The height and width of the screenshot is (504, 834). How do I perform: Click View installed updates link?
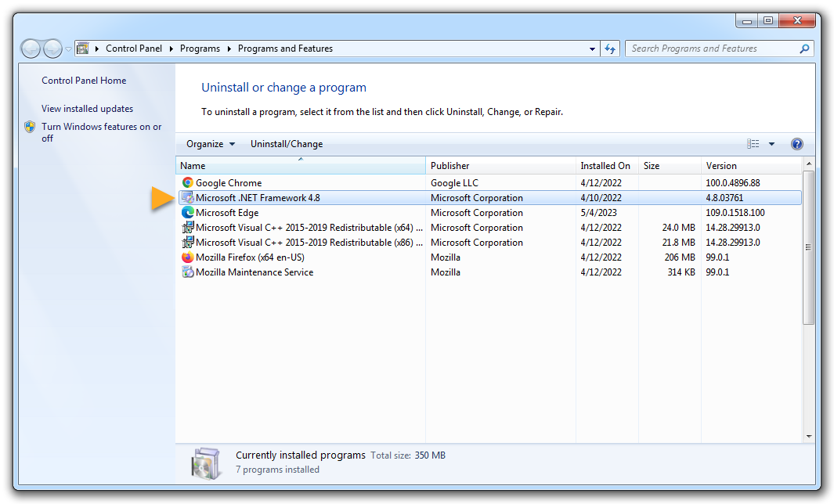87,109
